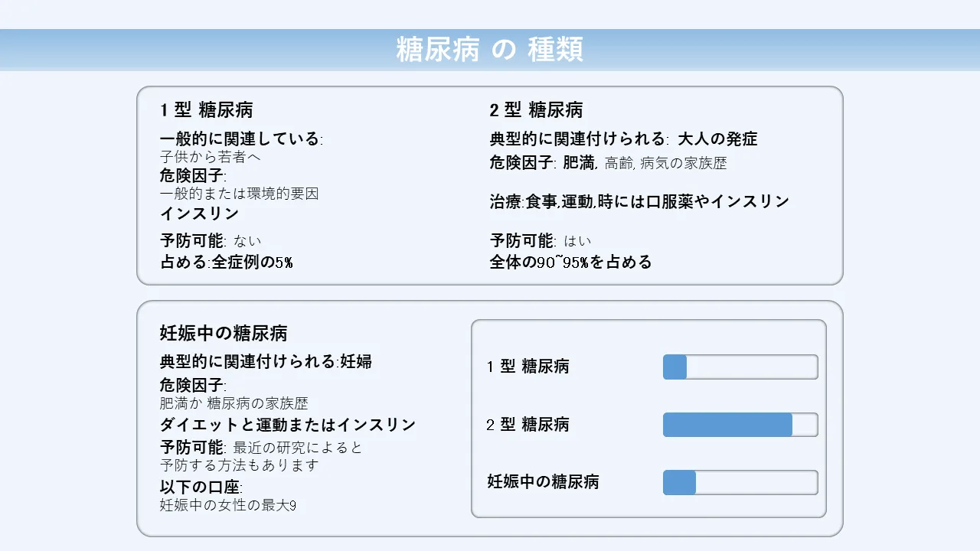Viewport: 980px width, 551px height.
Task: Click the progress bar beside 1 型 糖尿病
Action: (x=740, y=367)
